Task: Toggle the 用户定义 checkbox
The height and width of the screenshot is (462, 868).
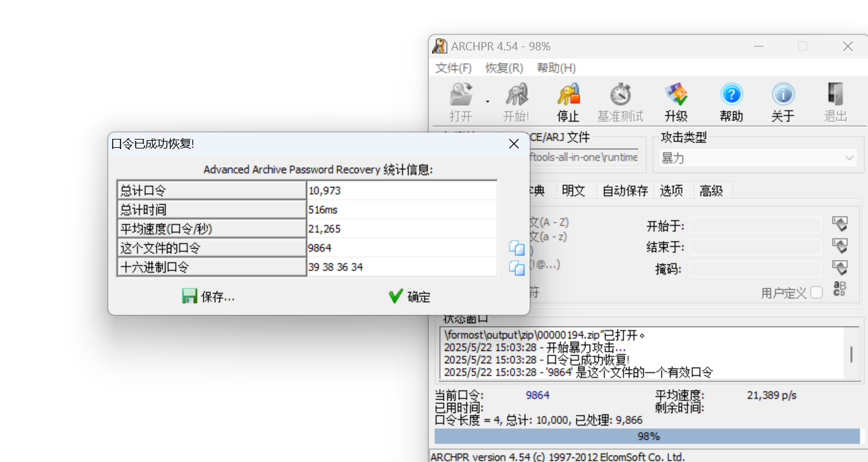Action: (x=816, y=292)
